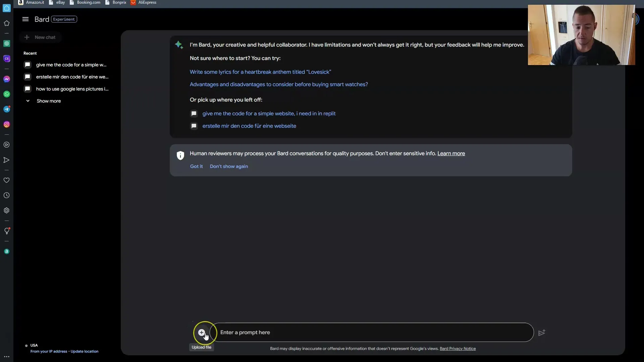Click the smartwatches advantages suggestion link

click(279, 84)
